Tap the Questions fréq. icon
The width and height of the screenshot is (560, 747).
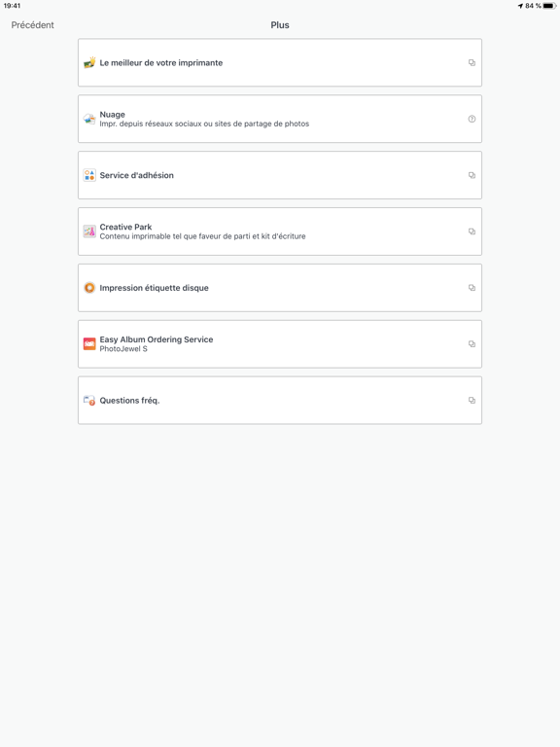[89, 400]
